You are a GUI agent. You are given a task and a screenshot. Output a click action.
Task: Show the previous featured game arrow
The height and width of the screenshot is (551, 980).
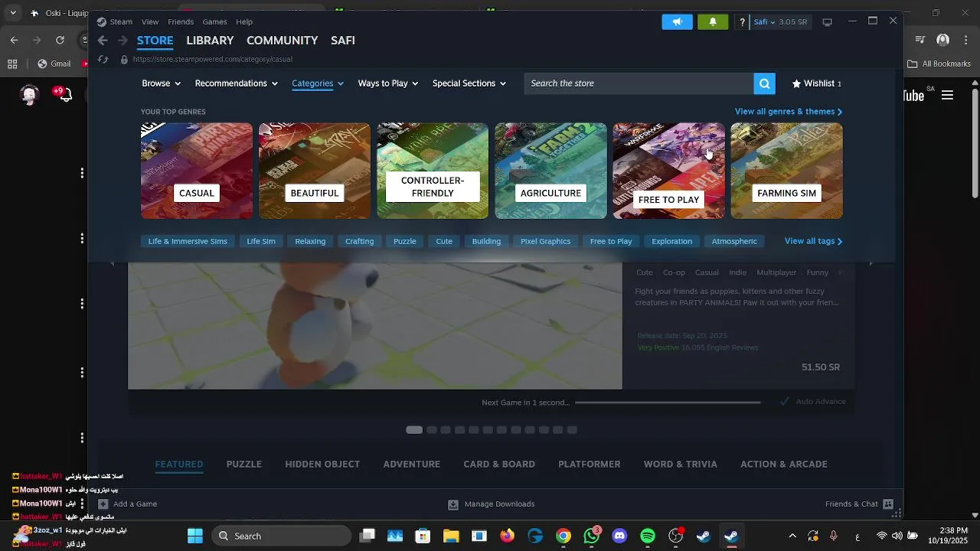point(113,264)
